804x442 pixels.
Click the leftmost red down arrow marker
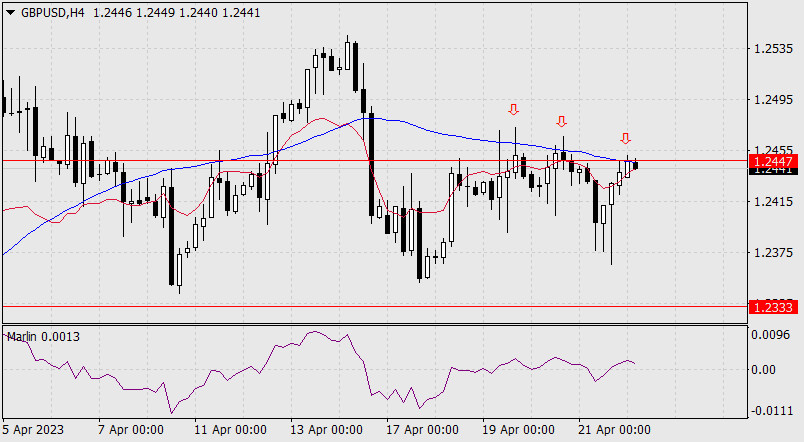click(513, 109)
